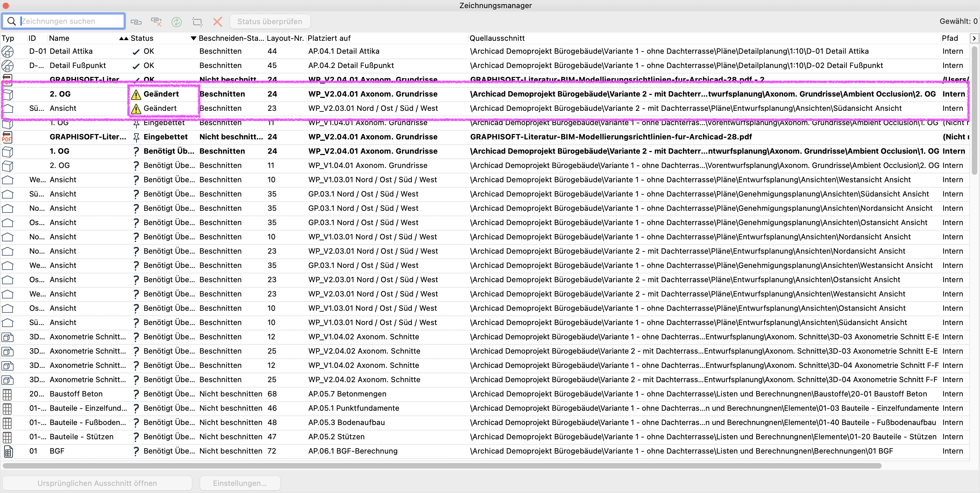Select the AP.05.3 Bodenaufbau cell

pos(346,423)
